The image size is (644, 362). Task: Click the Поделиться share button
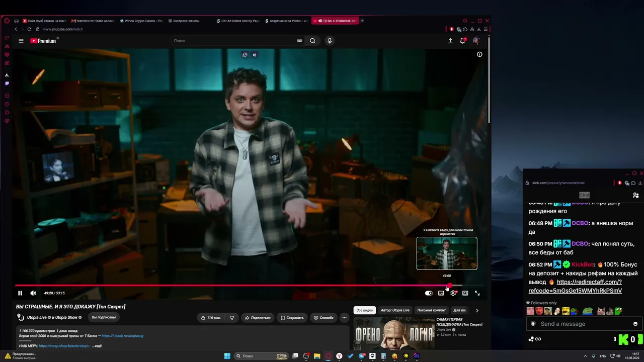click(258, 318)
